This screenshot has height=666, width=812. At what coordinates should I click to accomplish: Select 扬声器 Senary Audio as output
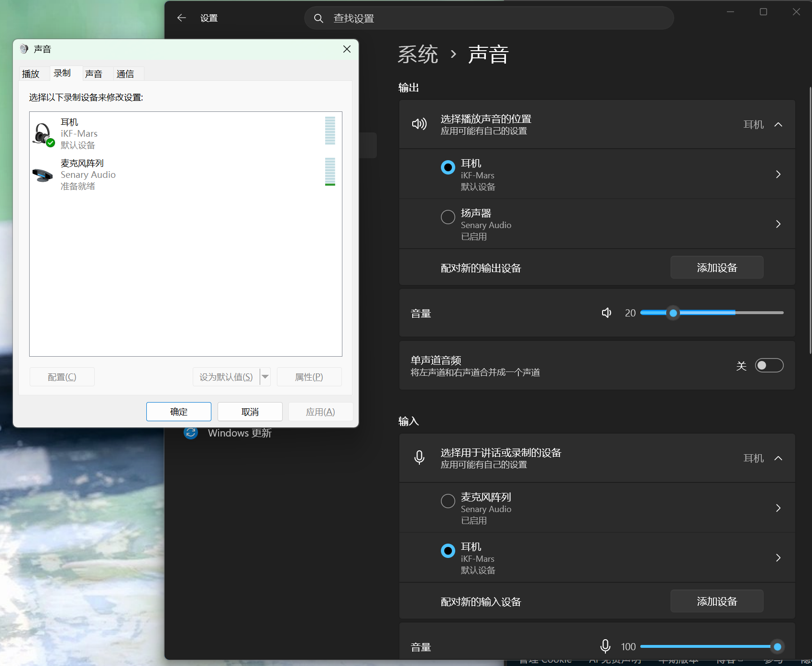[448, 217]
